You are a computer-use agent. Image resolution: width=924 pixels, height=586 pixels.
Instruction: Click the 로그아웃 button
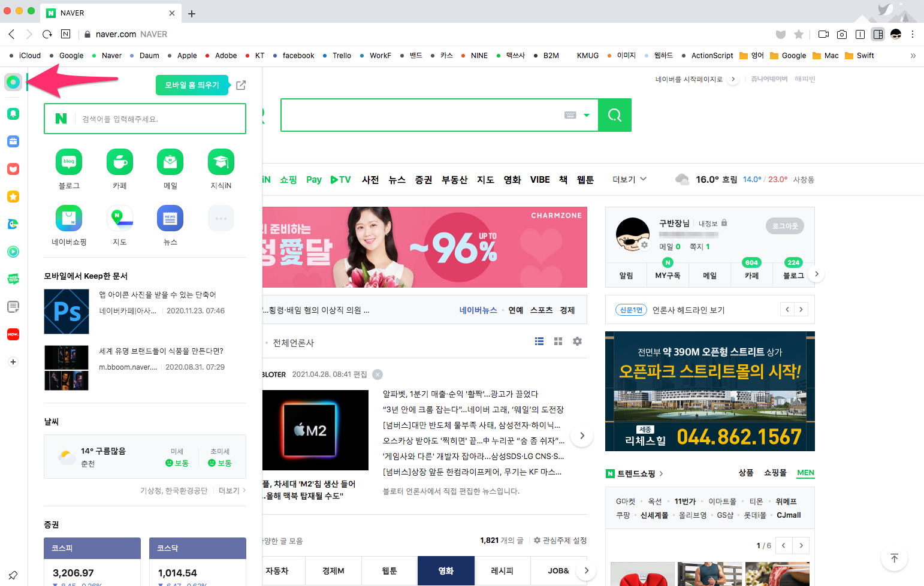785,226
